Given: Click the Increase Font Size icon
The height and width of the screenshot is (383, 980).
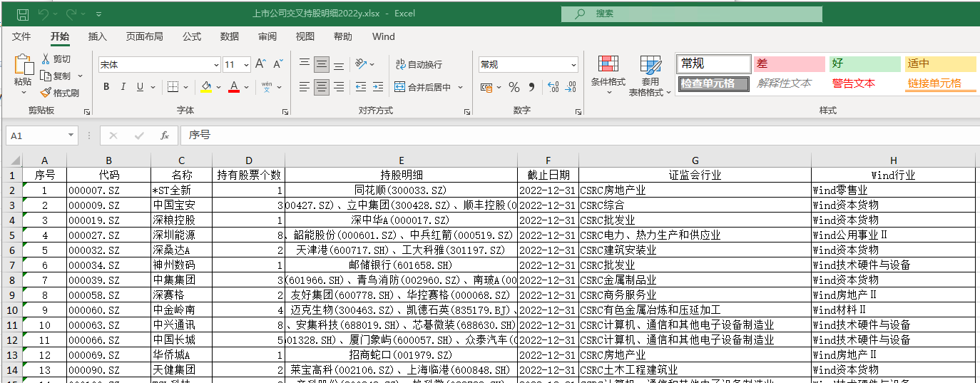Looking at the screenshot, I should pos(260,64).
